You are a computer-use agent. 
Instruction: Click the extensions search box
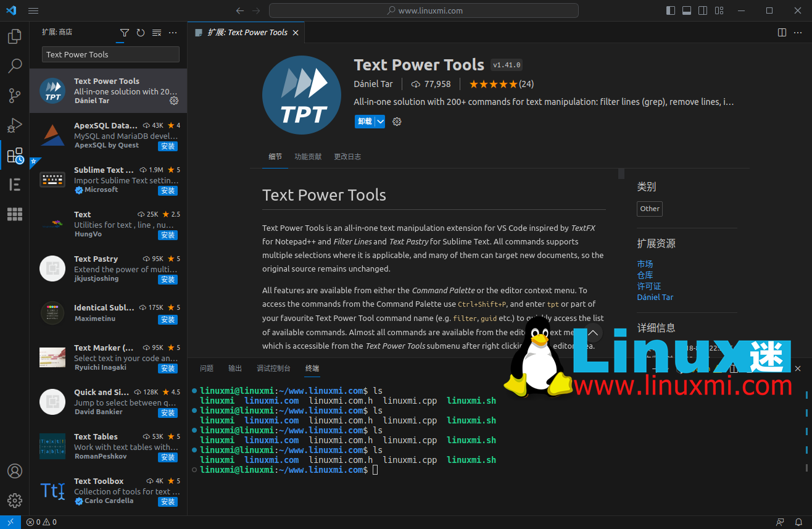[x=110, y=54]
